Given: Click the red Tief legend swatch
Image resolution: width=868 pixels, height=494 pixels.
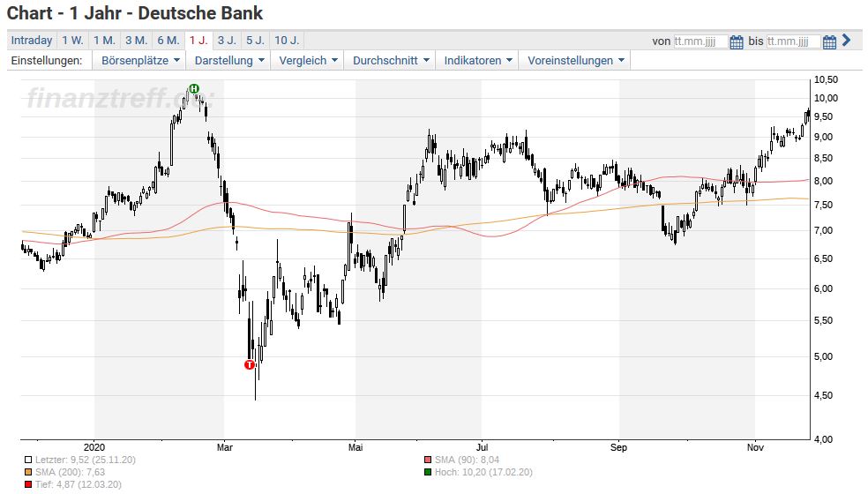Looking at the screenshot, I should [28, 484].
